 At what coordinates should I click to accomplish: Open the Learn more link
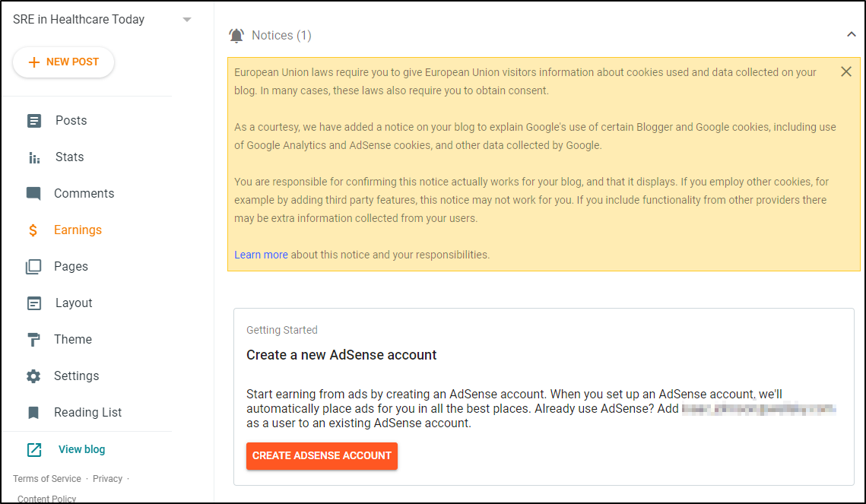pyautogui.click(x=261, y=255)
